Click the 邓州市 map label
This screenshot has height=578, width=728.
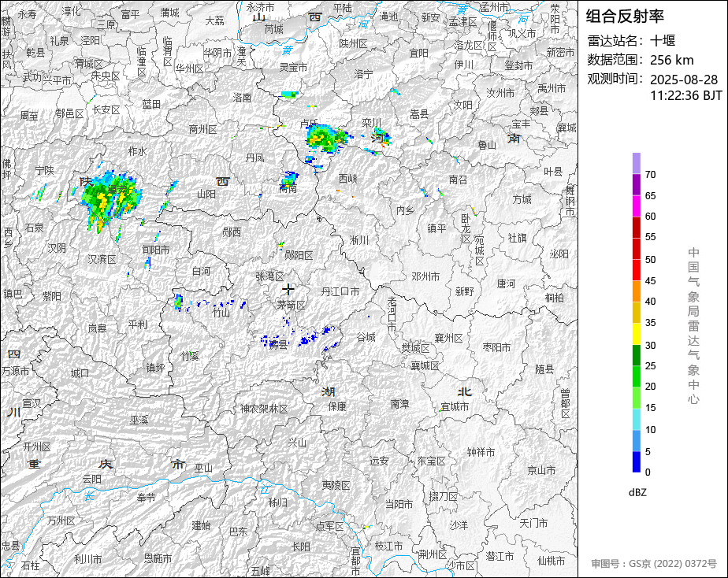pos(425,276)
